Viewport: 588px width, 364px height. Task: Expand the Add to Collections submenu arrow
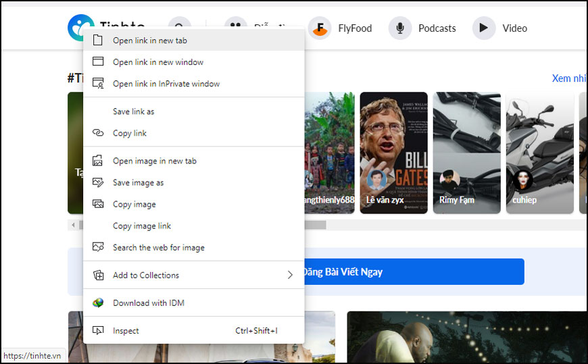point(290,276)
